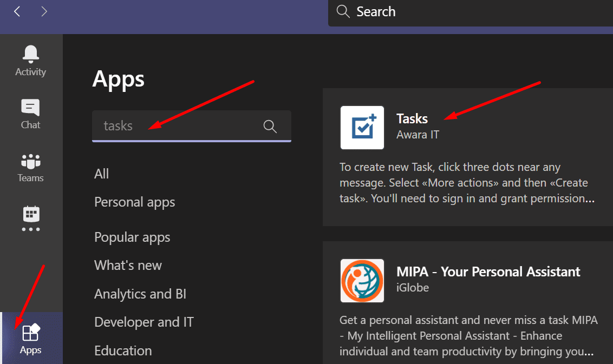This screenshot has height=364, width=613.
Task: Click the Awara IT publisher text
Action: click(418, 135)
